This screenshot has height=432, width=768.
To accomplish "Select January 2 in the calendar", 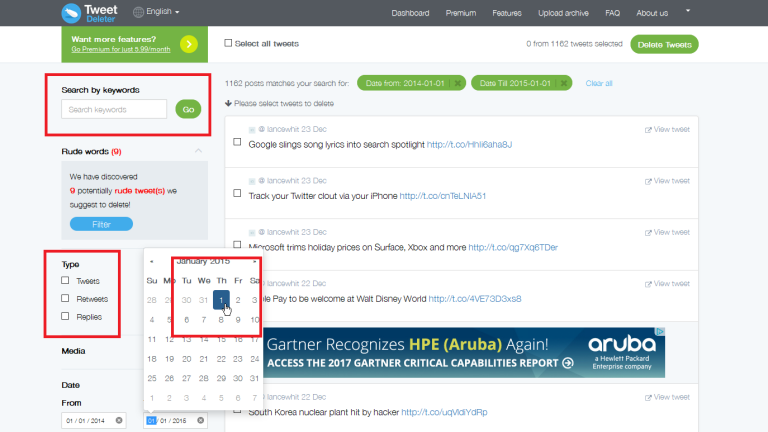I will pos(238,300).
